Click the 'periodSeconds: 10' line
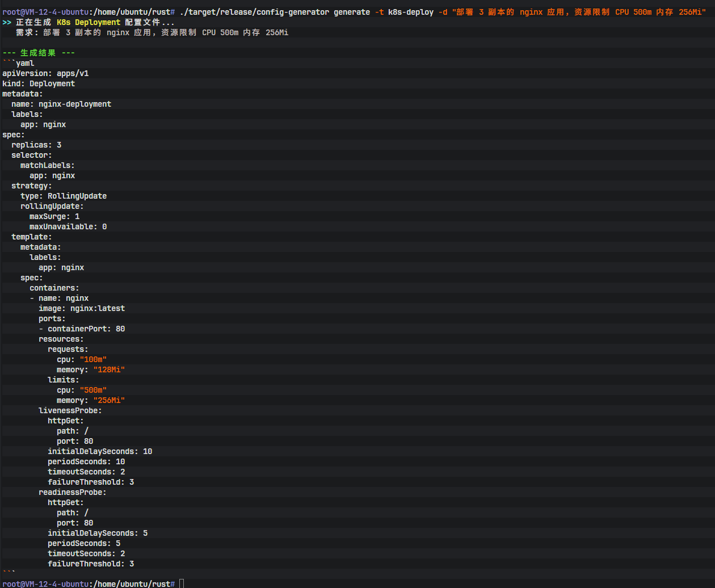715x588 pixels. tap(86, 461)
